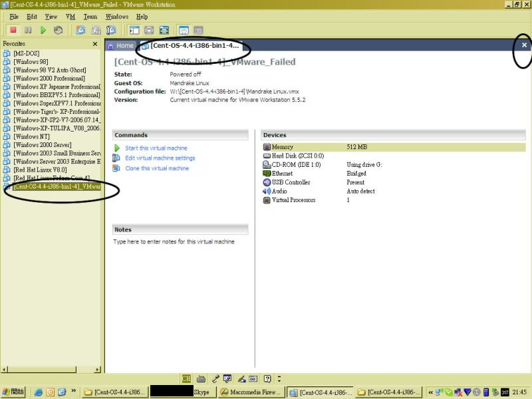Select [Windows XP Japanese Professional] favorite
Image resolution: width=532 pixels, height=399 pixels.
57,86
